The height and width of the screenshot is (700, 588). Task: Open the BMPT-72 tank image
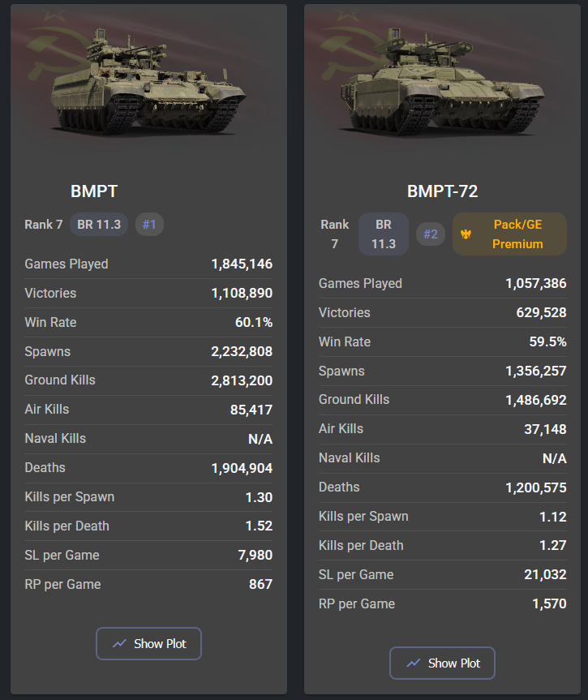[442, 91]
